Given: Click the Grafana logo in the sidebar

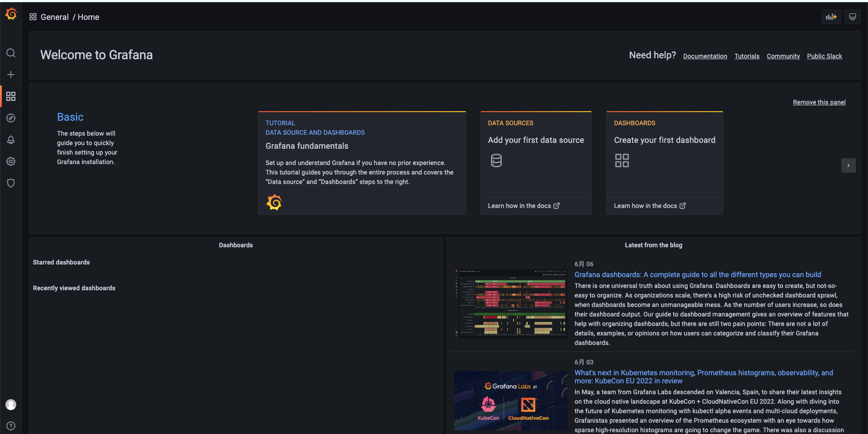Looking at the screenshot, I should coord(11,14).
